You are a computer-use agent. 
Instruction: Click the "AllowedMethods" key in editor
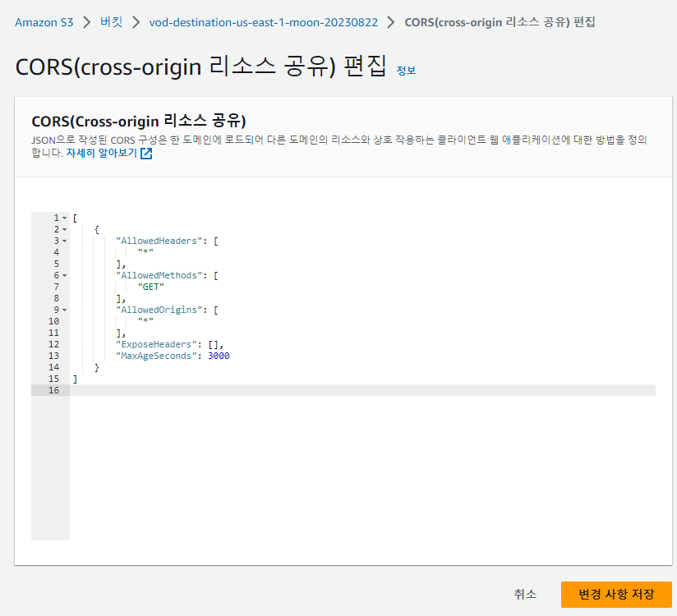[x=159, y=275]
